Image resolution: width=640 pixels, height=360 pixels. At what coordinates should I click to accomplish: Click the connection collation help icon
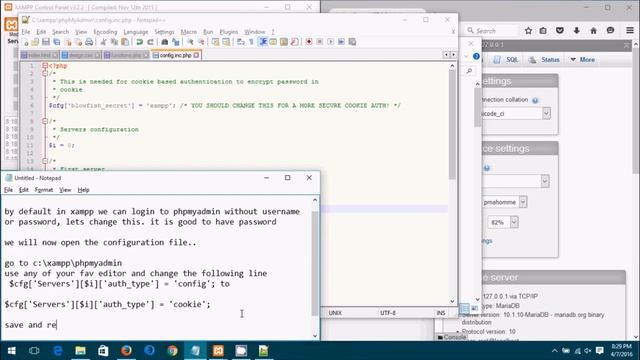click(535, 100)
